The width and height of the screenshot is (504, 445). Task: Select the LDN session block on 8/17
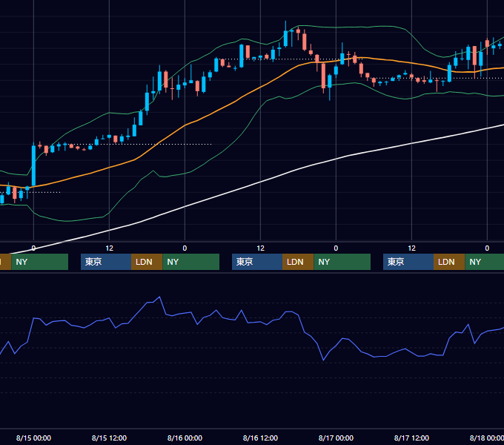click(x=449, y=262)
